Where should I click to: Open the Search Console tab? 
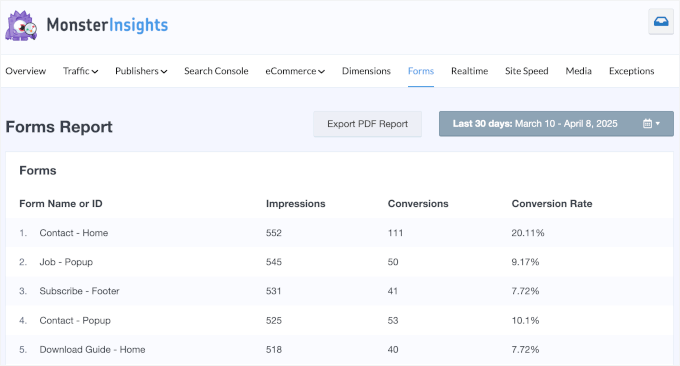pyautogui.click(x=216, y=71)
